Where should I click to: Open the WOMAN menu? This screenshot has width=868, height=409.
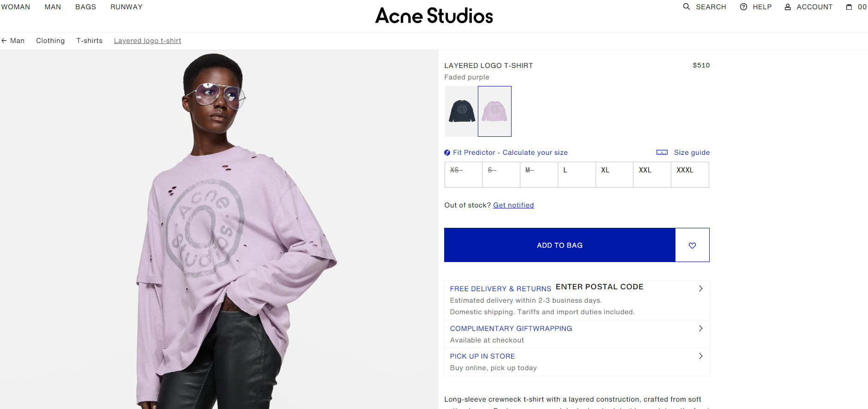(x=16, y=7)
